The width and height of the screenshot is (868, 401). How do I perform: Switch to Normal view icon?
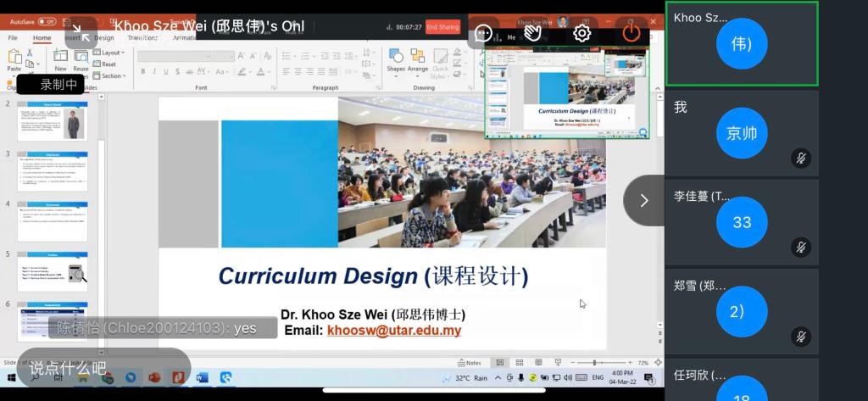500,363
